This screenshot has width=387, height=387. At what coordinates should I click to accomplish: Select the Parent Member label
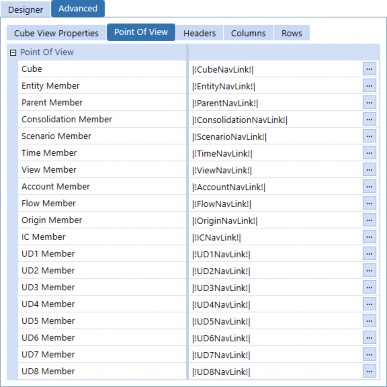coord(52,103)
